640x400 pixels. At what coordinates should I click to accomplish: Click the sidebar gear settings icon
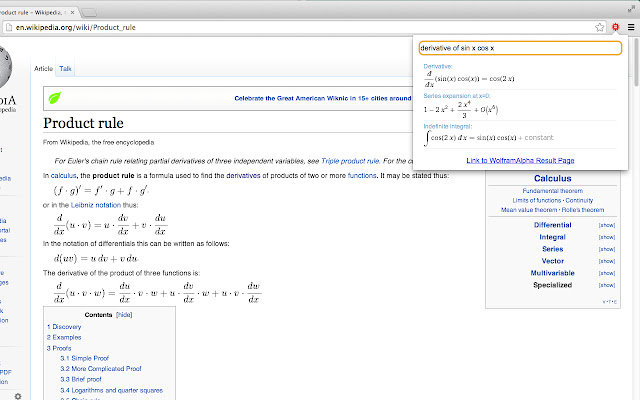pos(18,396)
